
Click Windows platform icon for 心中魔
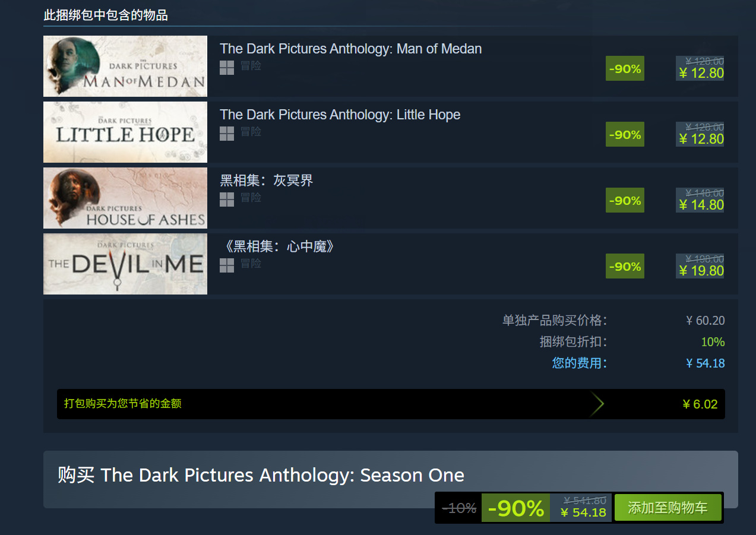coord(226,265)
